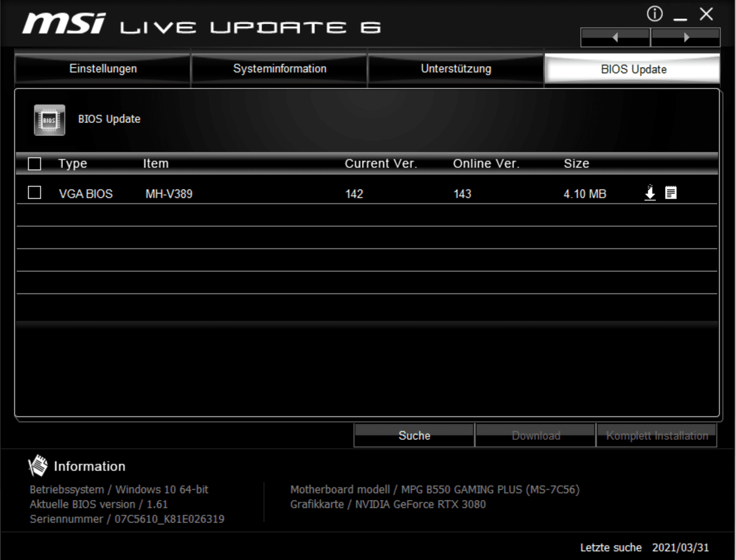Image resolution: width=736 pixels, height=560 pixels.
Task: Toggle the select-all checkbox in header
Action: 35,164
